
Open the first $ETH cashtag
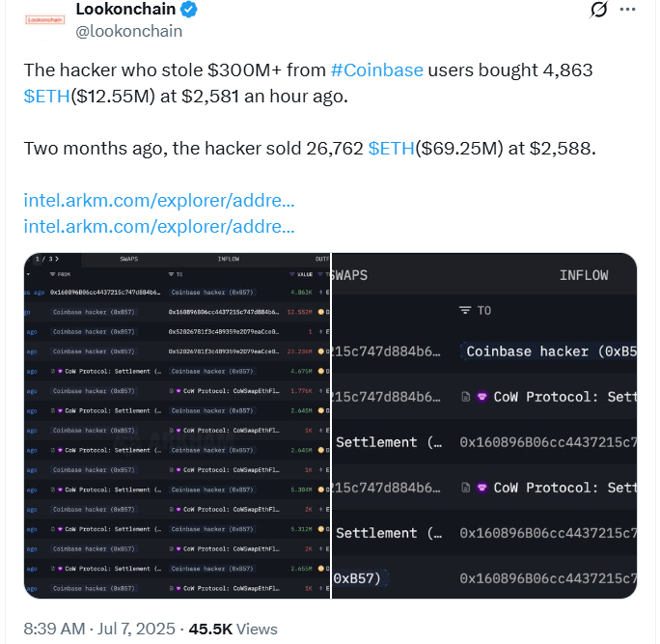46,97
